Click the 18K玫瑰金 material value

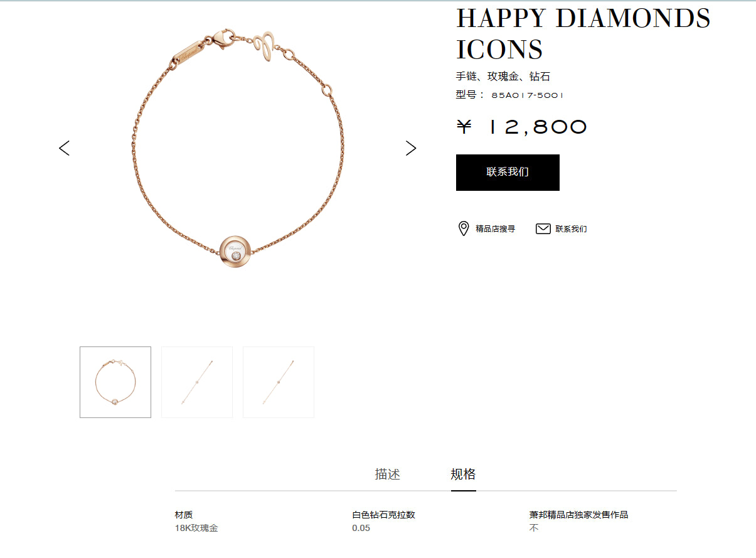(x=196, y=528)
